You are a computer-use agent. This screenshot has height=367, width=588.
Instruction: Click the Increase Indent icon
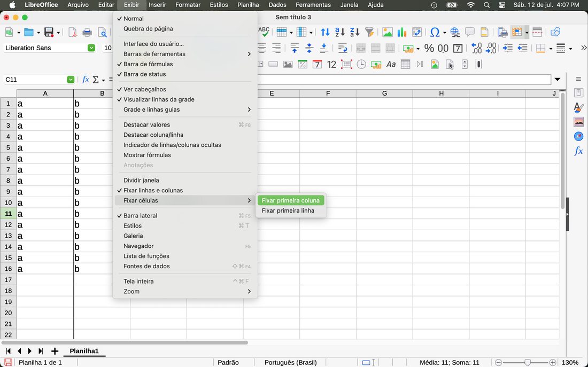(508, 48)
